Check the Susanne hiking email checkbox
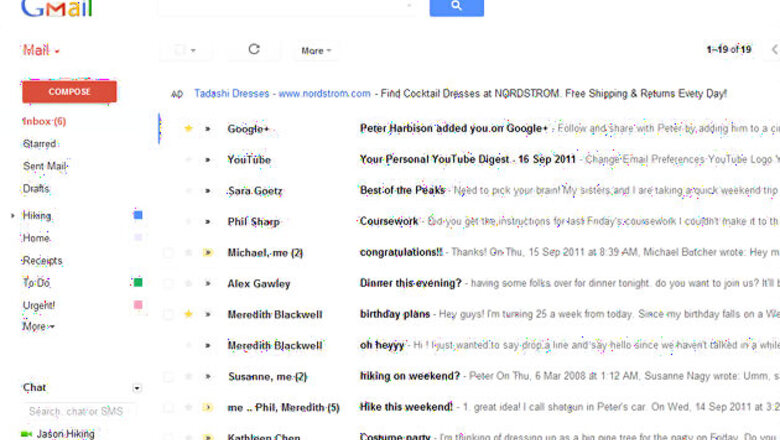Screen dimensions: 780x440 coord(169,376)
